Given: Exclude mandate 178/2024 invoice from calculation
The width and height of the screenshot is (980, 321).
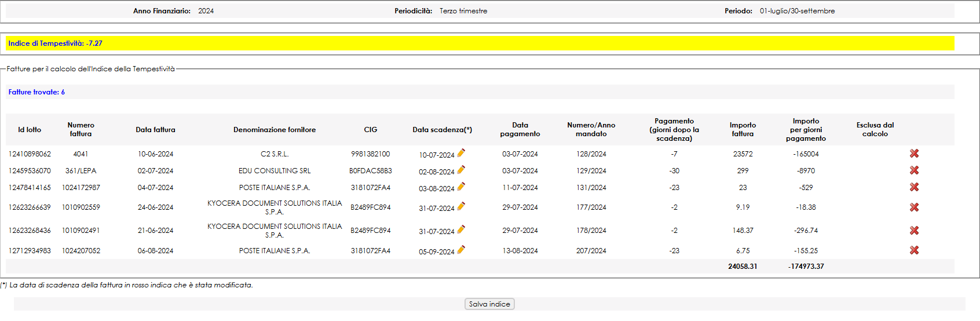Looking at the screenshot, I should coord(914,231).
